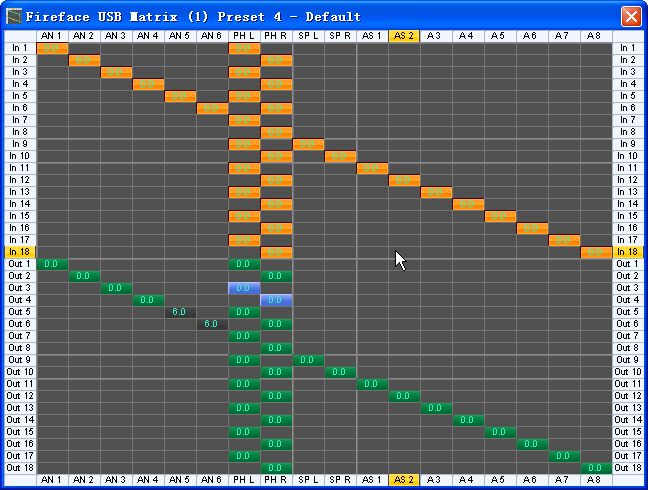
Task: Click the Fireface title bar app icon
Action: tap(12, 16)
